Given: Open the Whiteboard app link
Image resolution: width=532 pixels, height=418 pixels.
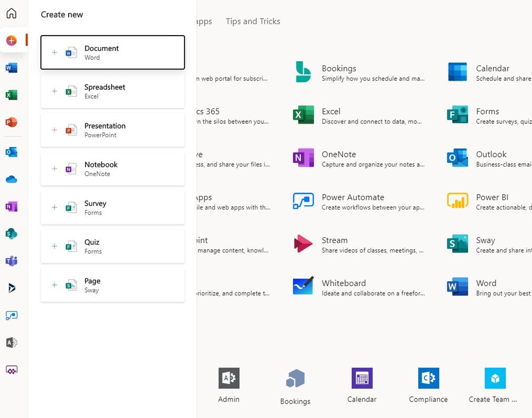Looking at the screenshot, I should click(344, 283).
